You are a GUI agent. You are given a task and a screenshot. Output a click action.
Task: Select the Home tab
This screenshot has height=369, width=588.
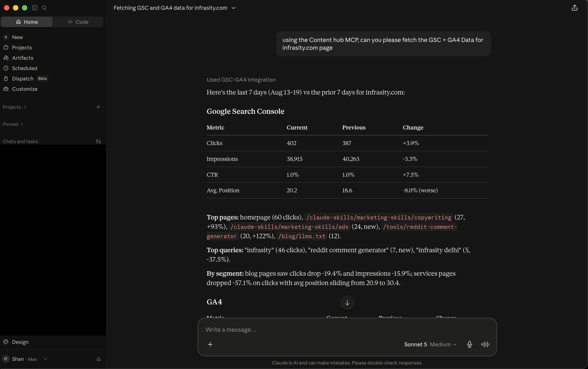[x=27, y=22]
